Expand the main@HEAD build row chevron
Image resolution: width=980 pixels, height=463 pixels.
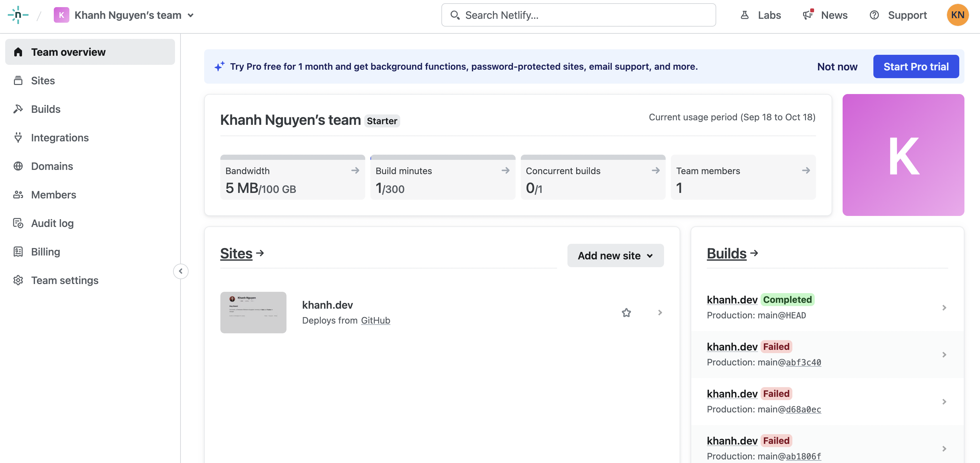944,308
